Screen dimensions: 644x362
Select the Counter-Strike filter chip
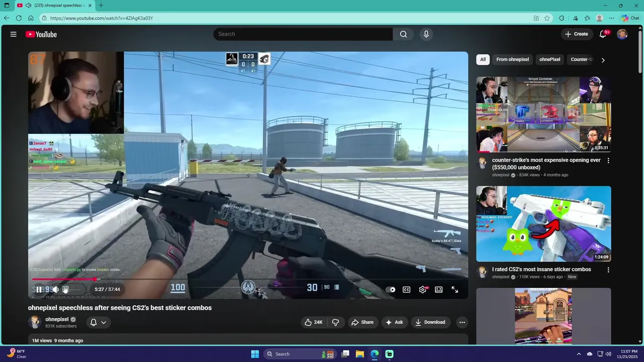[582, 59]
